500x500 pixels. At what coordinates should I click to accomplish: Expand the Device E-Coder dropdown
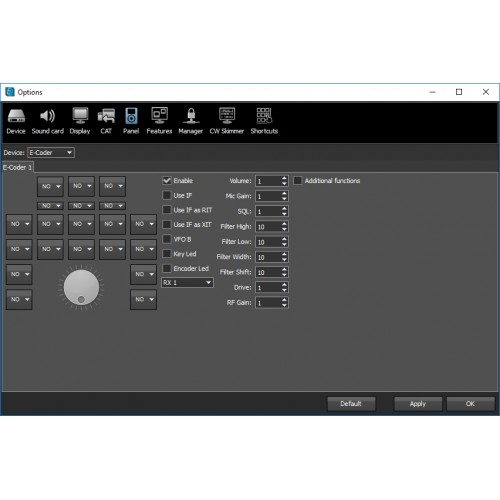coord(51,153)
